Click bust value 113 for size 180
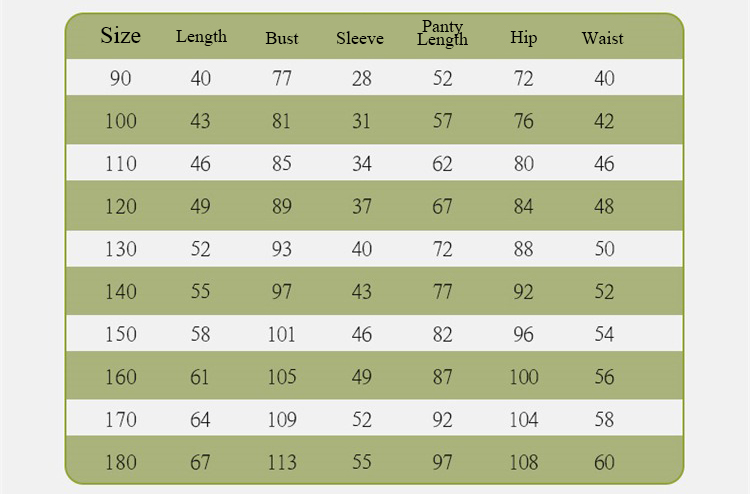 282,462
